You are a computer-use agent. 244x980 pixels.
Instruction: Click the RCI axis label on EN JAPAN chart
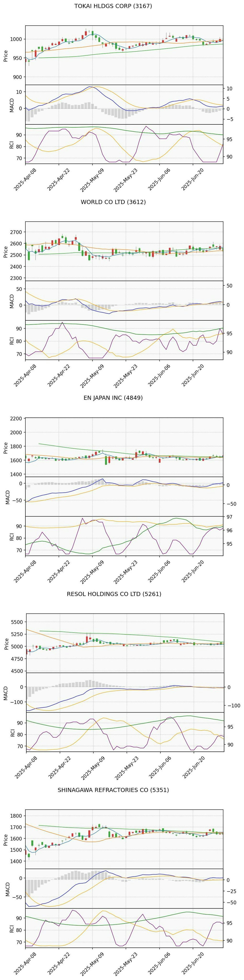tap(12, 536)
